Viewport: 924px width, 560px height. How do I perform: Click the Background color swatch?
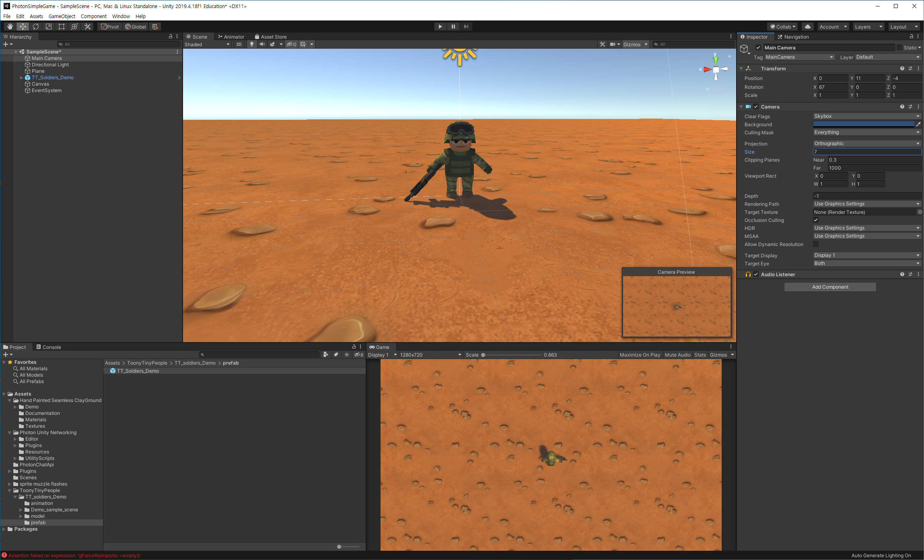tap(863, 124)
